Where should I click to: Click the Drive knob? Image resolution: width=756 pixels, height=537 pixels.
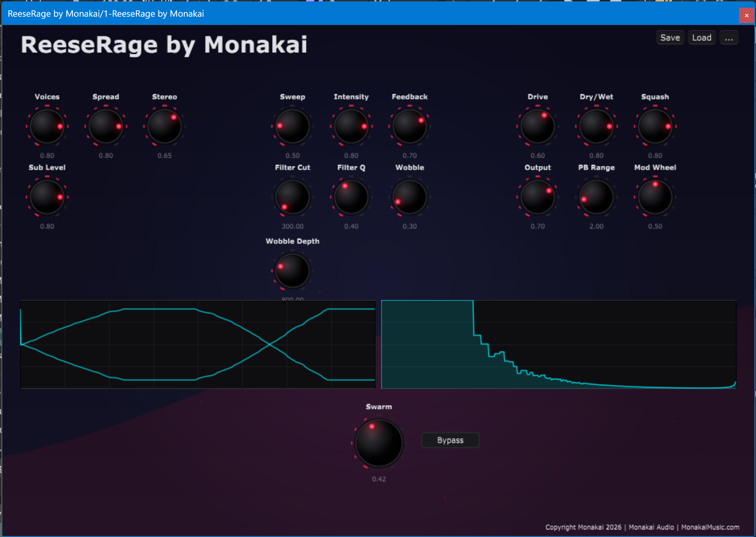[538, 126]
